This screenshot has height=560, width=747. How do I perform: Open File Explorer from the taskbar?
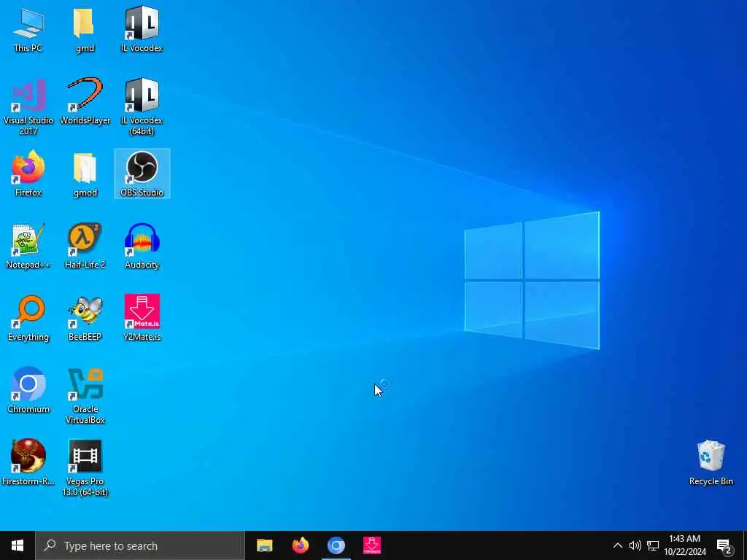pos(264,545)
